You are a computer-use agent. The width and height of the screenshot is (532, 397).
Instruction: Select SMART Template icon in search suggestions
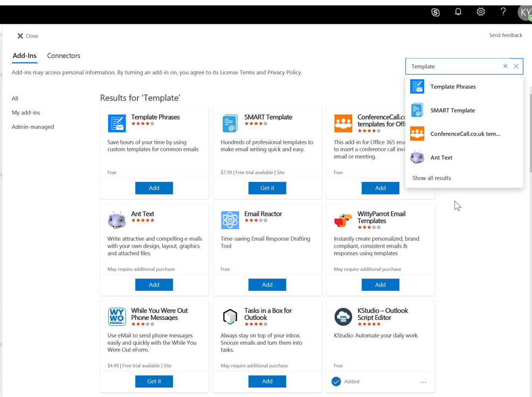pos(417,110)
